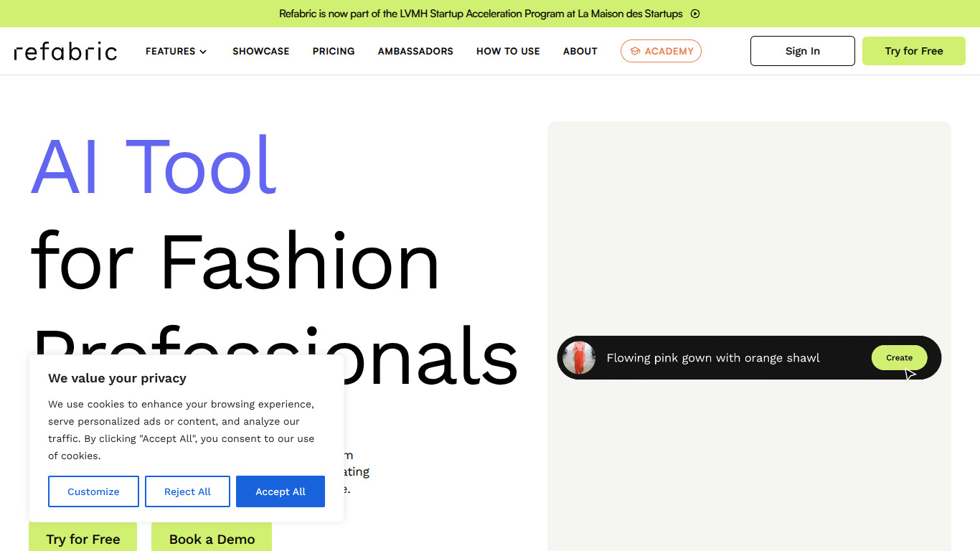Click the 'Flowing pink gown with orange shawl' prompt
This screenshot has width=980, height=551.
pyautogui.click(x=713, y=358)
